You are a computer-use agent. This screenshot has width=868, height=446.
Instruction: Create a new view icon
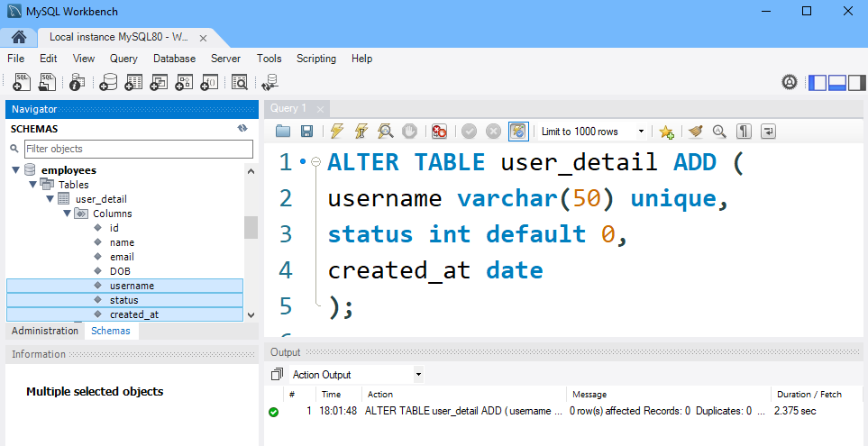tap(159, 82)
